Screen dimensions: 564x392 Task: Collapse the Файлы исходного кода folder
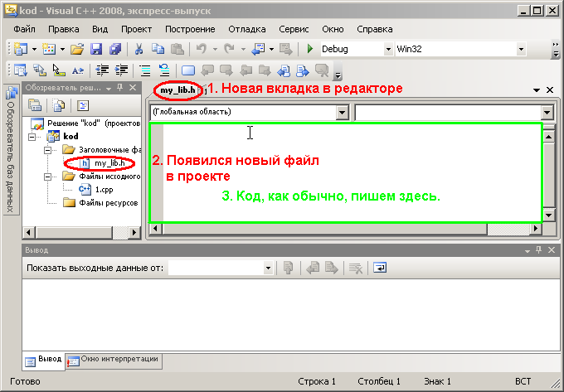(x=47, y=177)
